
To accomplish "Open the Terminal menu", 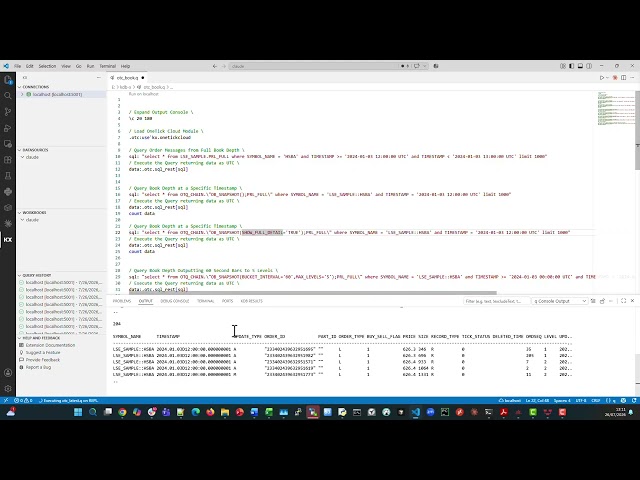I will coord(107,66).
